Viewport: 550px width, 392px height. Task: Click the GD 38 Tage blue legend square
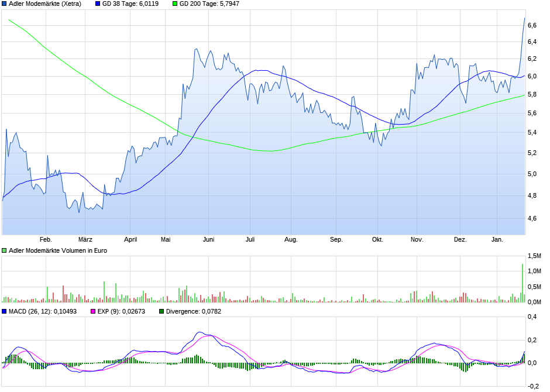[x=98, y=4]
